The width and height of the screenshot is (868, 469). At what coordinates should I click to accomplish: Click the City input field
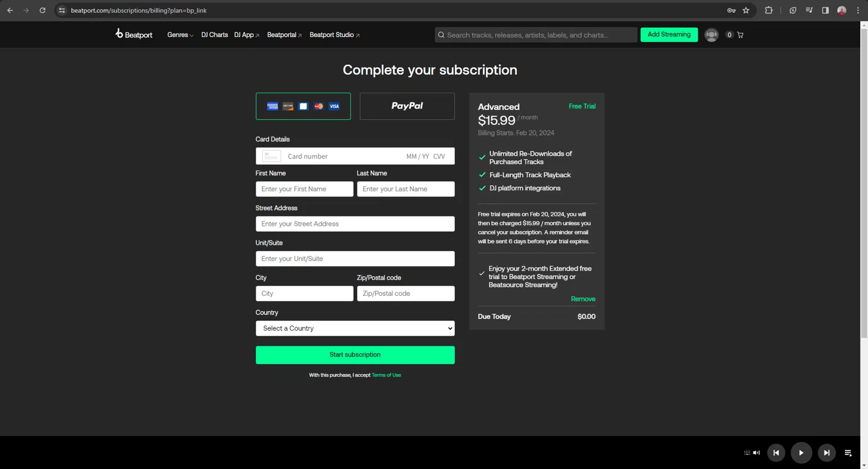(304, 294)
